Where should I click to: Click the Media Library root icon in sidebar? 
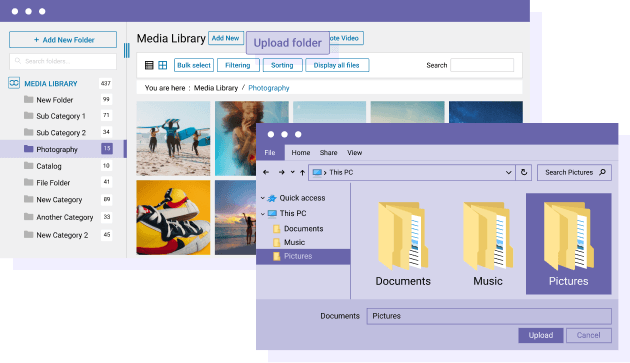click(14, 83)
